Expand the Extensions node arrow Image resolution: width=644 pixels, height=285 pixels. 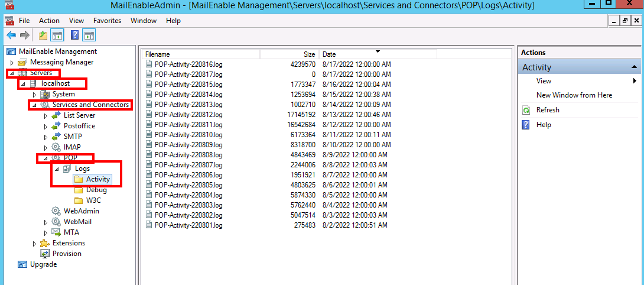(34, 244)
